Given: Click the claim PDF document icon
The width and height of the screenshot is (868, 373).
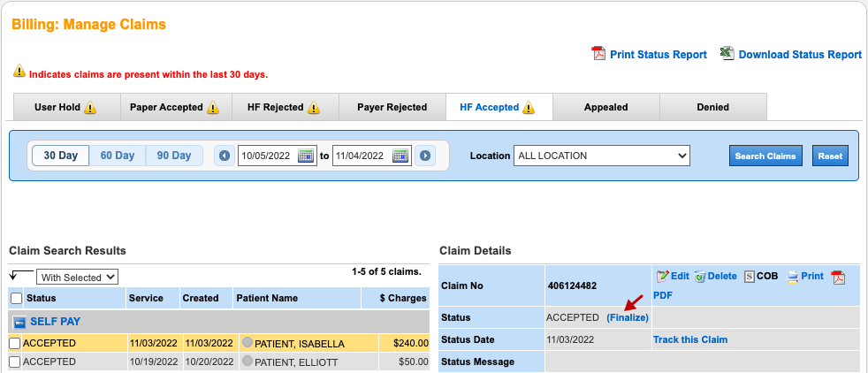Looking at the screenshot, I should (x=838, y=277).
